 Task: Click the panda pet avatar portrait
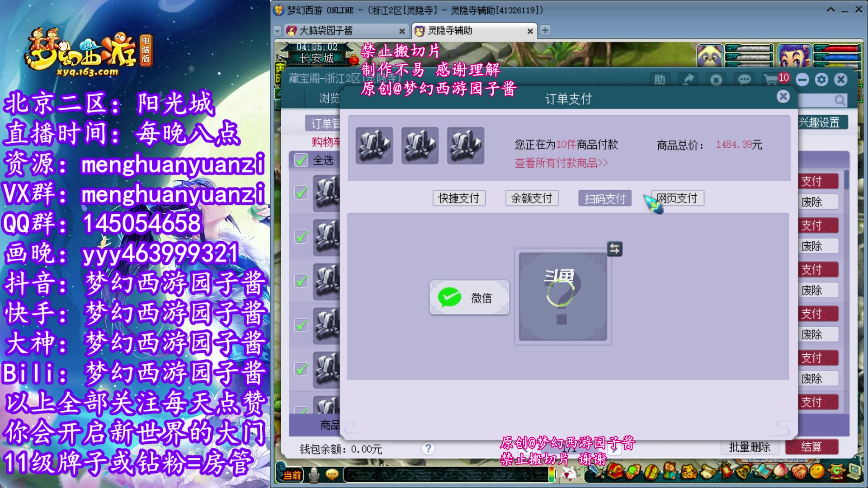[x=710, y=56]
